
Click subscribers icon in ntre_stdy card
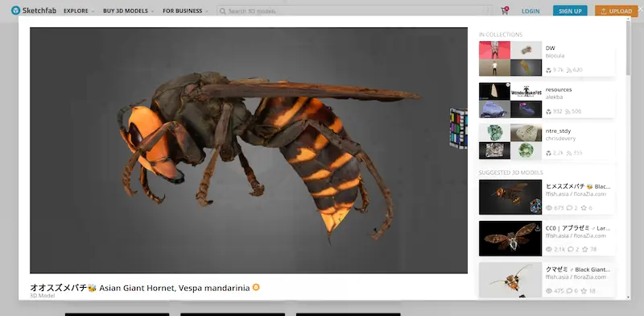(x=569, y=153)
